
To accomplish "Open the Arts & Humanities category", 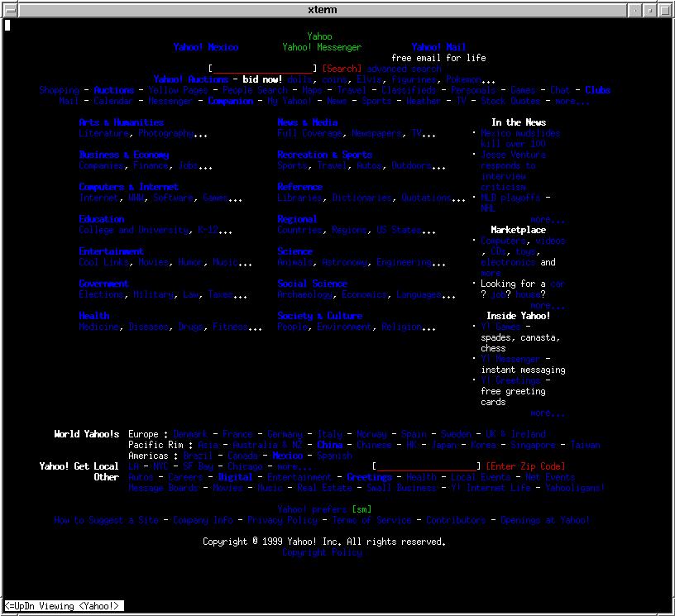I will (121, 122).
